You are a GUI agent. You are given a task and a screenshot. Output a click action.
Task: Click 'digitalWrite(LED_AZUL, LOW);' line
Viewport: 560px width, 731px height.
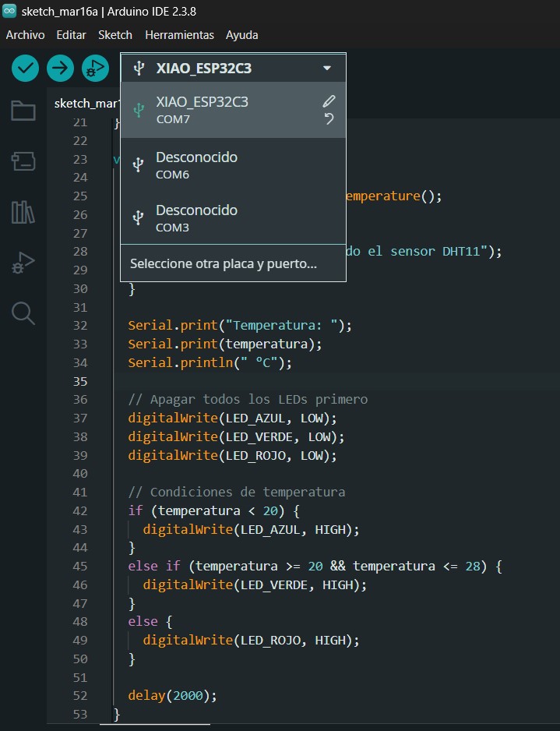[x=232, y=418]
